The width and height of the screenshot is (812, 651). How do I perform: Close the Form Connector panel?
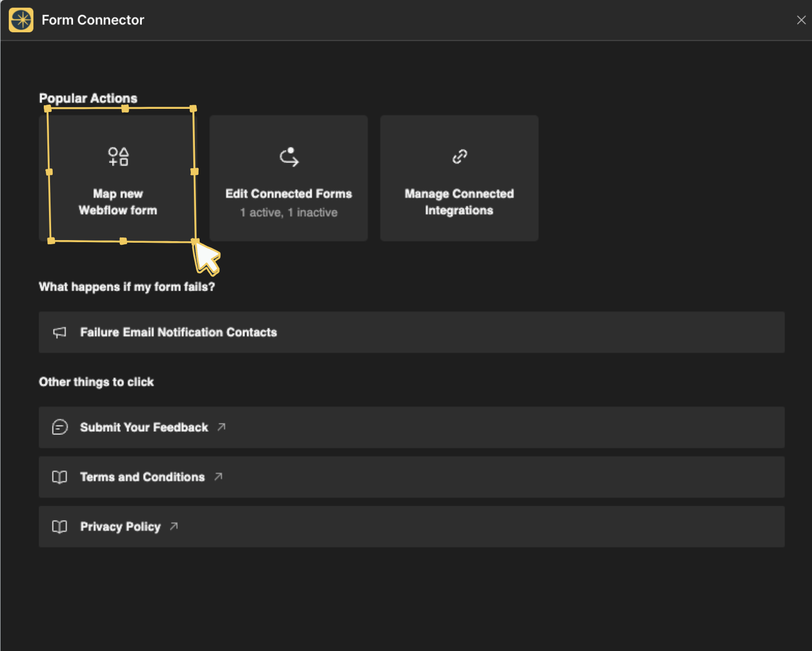click(x=801, y=20)
